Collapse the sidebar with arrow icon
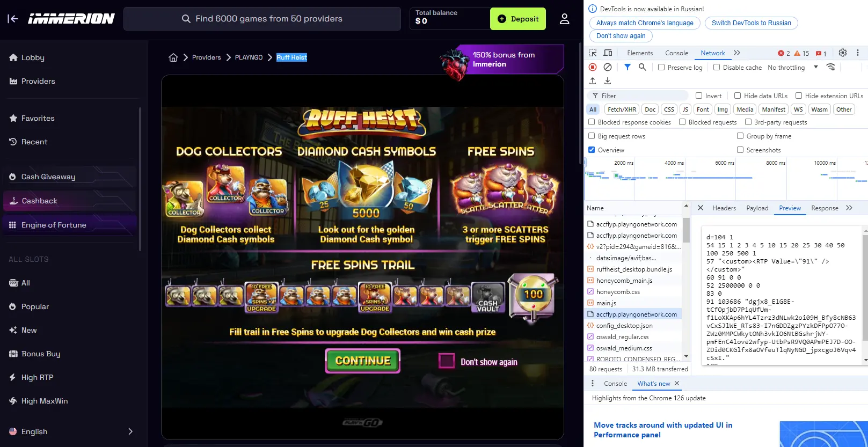Viewport: 868px width, 447px height. click(x=13, y=19)
